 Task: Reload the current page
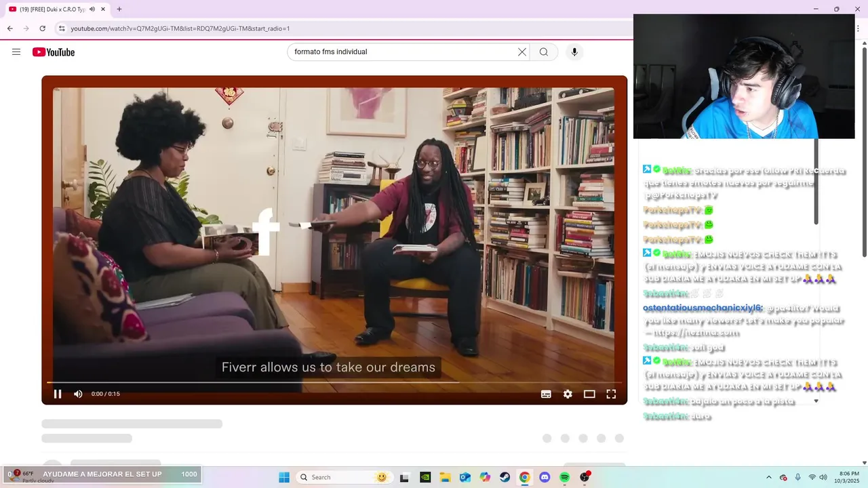point(42,28)
